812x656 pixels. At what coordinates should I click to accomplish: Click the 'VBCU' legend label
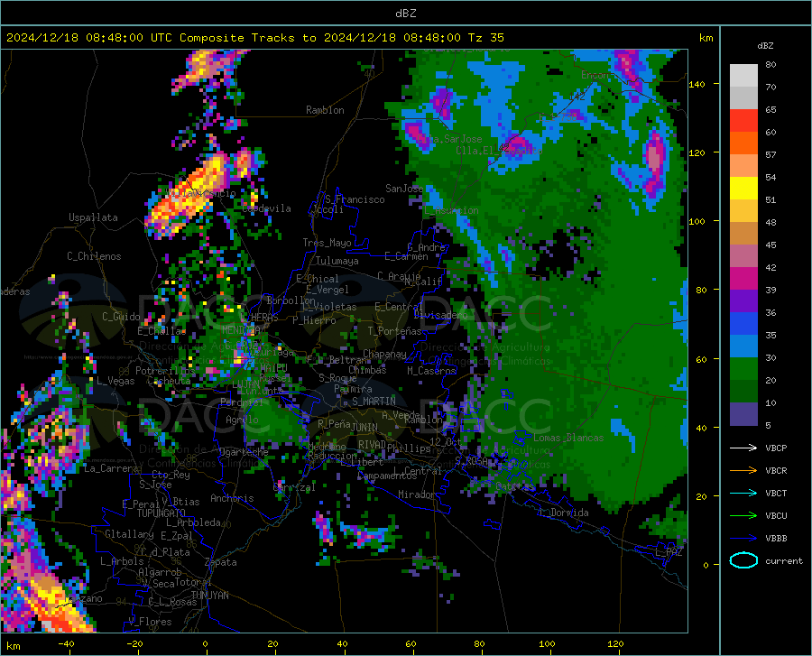[x=776, y=516]
